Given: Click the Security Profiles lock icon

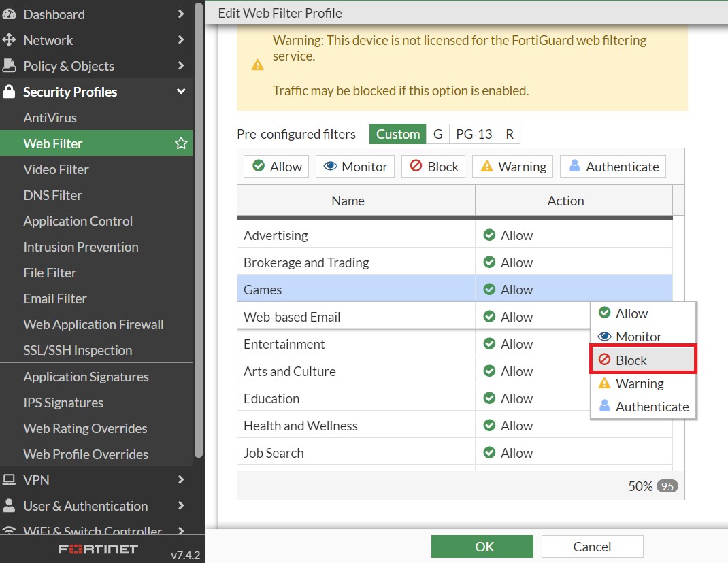Looking at the screenshot, I should coord(9,91).
